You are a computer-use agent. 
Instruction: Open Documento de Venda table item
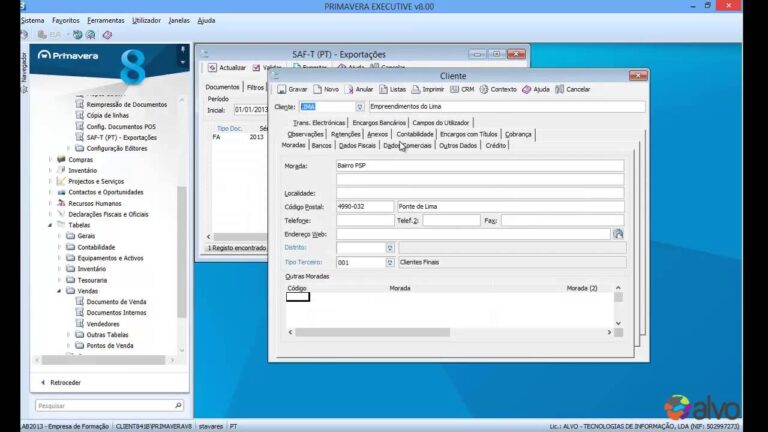(x=116, y=302)
